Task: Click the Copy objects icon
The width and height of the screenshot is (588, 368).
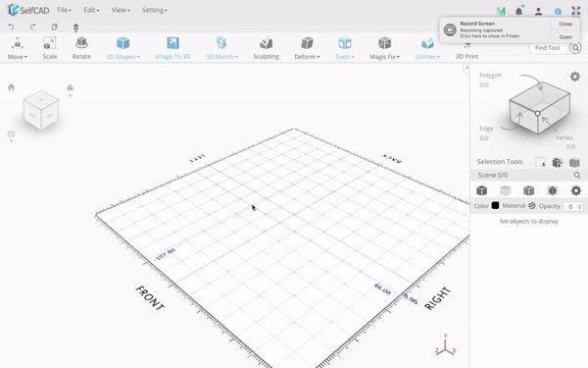Action: click(x=54, y=27)
